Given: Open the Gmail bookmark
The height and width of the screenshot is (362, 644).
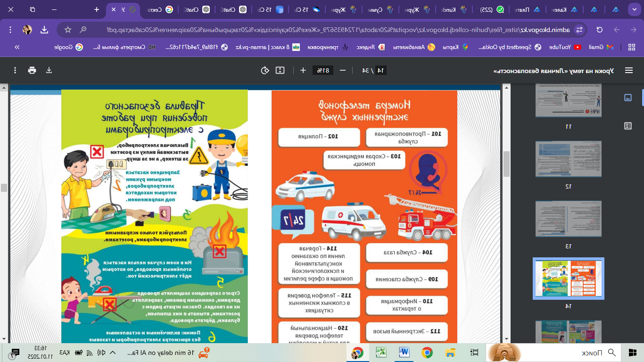Looking at the screenshot, I should 603,47.
